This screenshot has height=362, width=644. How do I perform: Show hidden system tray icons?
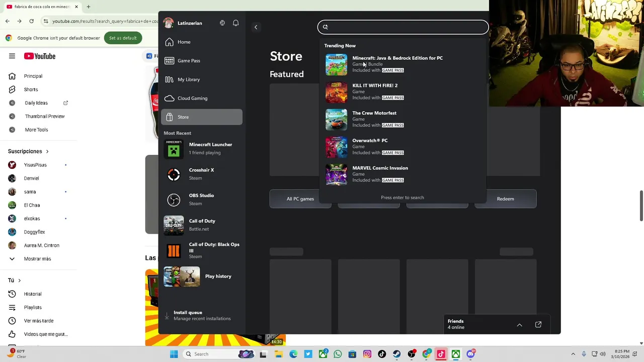coord(573,354)
